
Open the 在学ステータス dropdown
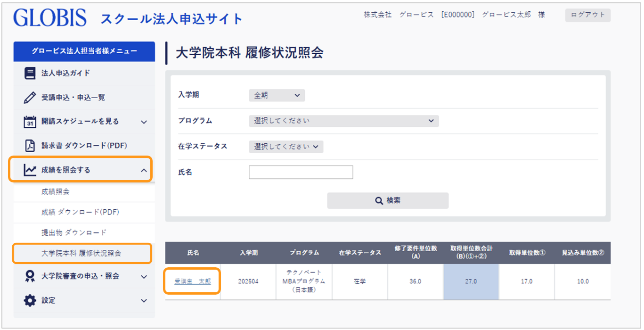(x=286, y=146)
